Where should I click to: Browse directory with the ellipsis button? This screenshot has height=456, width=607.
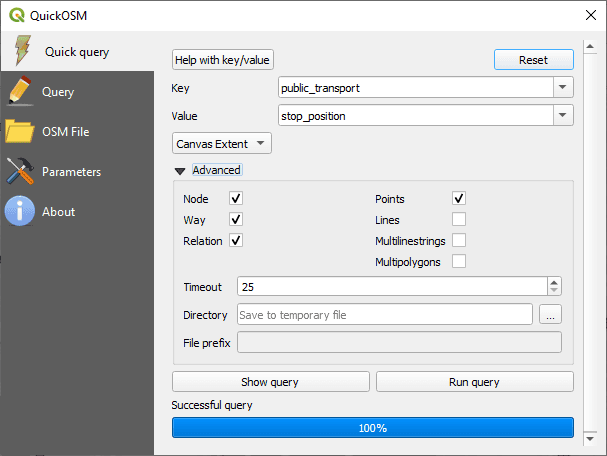(x=550, y=315)
